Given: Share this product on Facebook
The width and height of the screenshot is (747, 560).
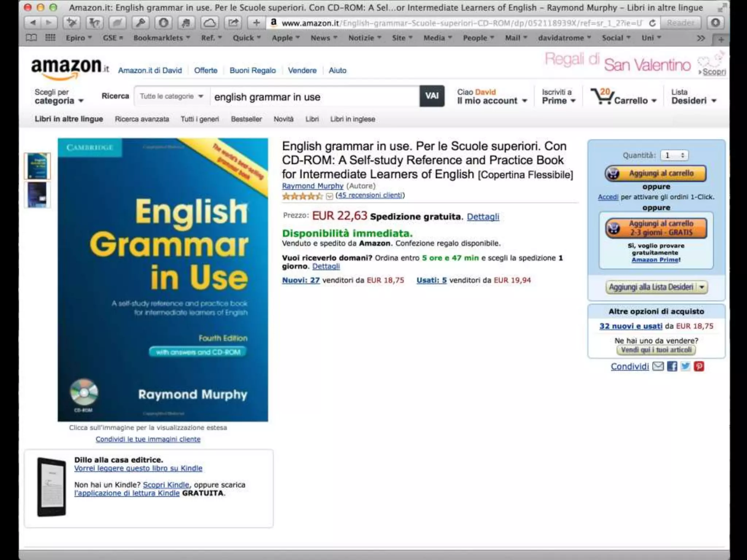Looking at the screenshot, I should (672, 366).
